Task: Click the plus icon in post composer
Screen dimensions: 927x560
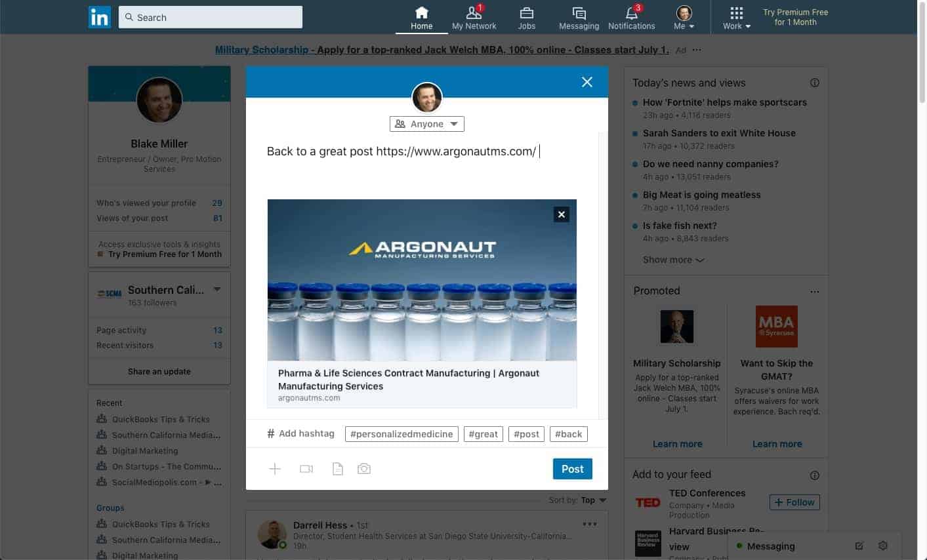Action: coord(275,469)
